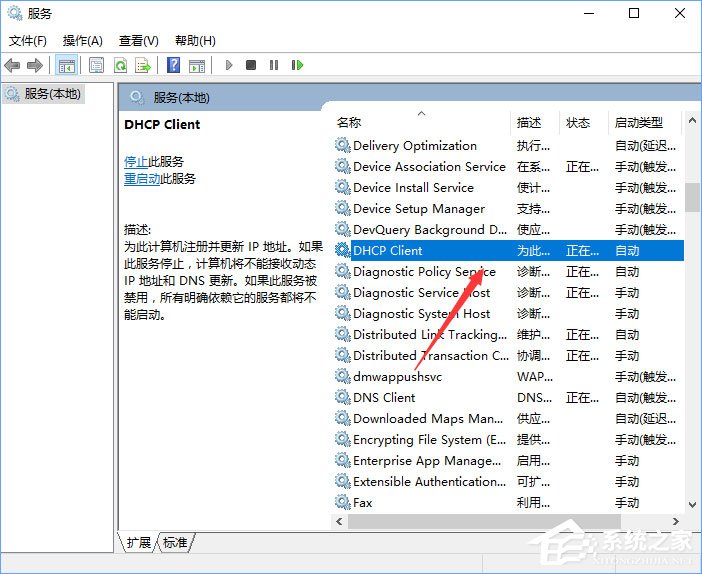
Task: Switch to the 扩展 tab
Action: tap(138, 542)
